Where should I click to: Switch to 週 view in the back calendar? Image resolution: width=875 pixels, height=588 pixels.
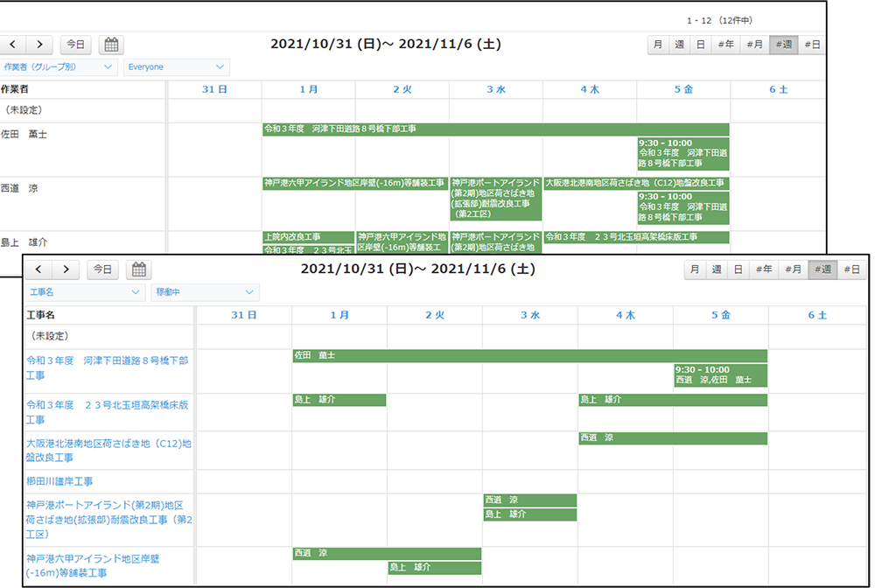point(679,45)
